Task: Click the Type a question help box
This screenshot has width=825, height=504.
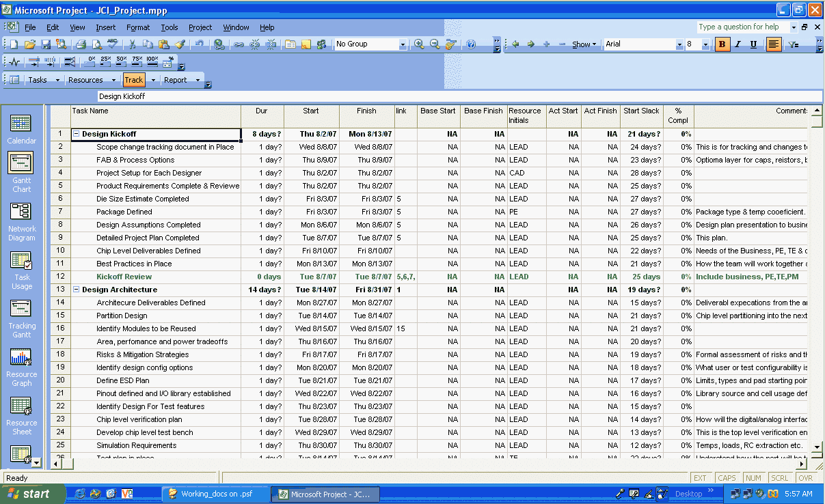Action: point(742,27)
